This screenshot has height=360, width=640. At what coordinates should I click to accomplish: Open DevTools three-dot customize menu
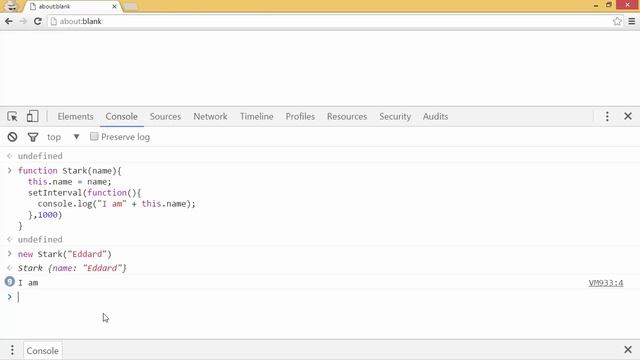tap(607, 116)
